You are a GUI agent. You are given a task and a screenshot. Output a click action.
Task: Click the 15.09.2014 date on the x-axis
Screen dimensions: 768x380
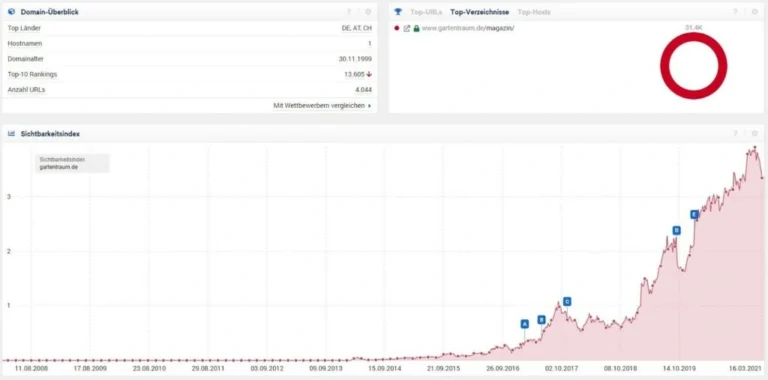coord(385,368)
